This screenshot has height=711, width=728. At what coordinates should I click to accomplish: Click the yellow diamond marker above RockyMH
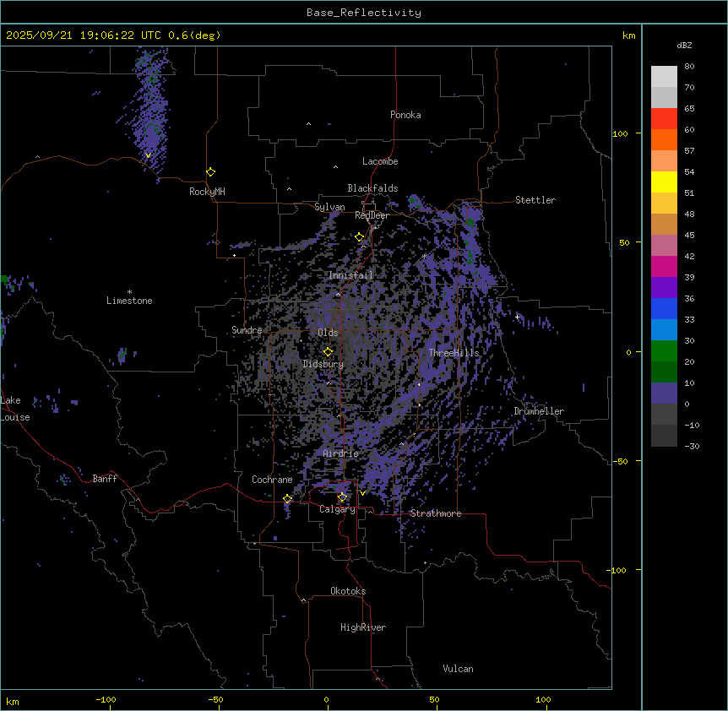point(210,171)
